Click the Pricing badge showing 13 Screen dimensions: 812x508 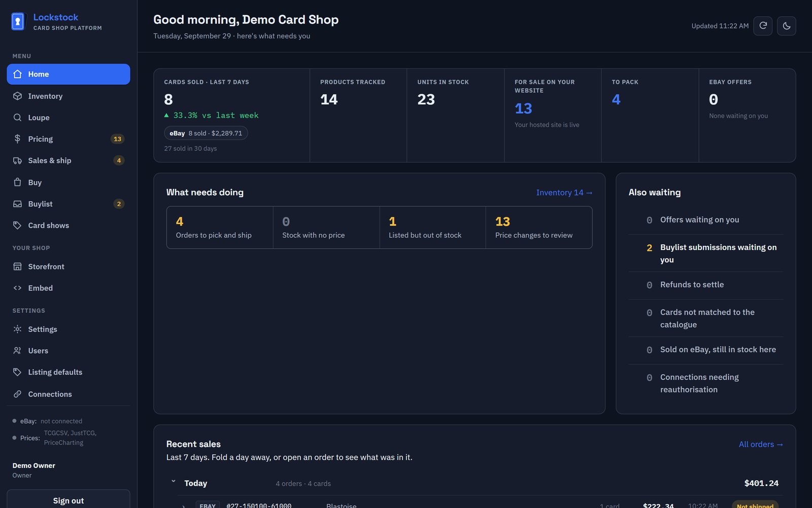[x=117, y=139]
